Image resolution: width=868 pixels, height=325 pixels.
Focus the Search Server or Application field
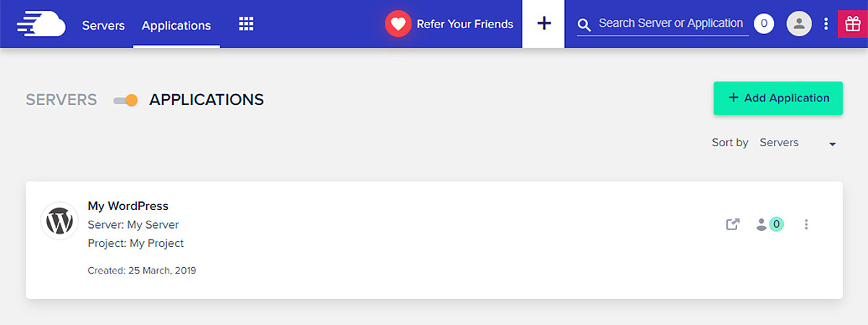(x=671, y=24)
